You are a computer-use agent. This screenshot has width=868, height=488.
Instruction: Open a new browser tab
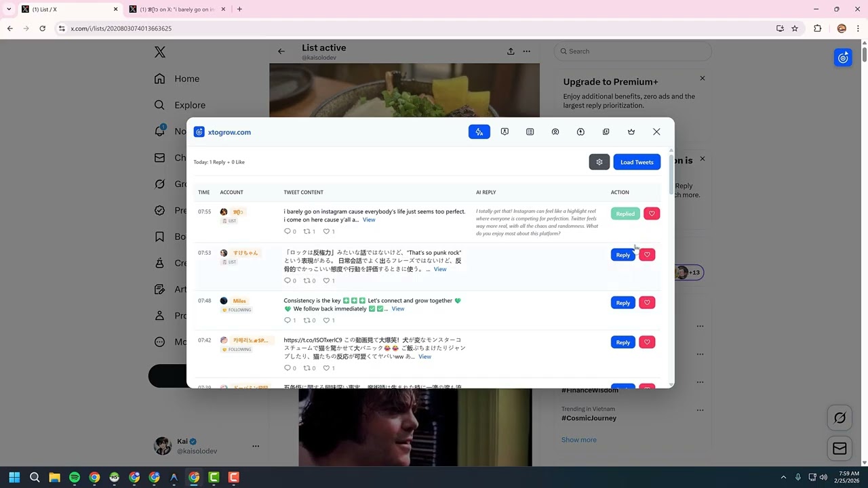pyautogui.click(x=239, y=9)
